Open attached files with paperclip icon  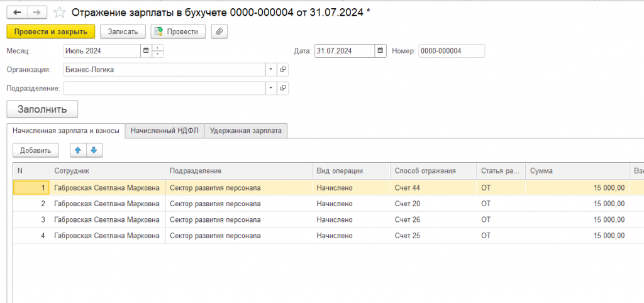tap(219, 31)
